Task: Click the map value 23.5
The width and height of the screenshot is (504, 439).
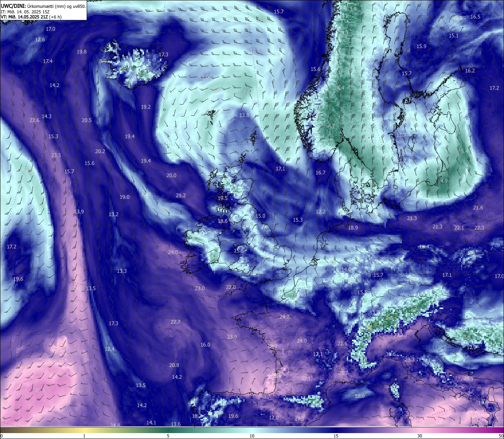Action: point(56,155)
